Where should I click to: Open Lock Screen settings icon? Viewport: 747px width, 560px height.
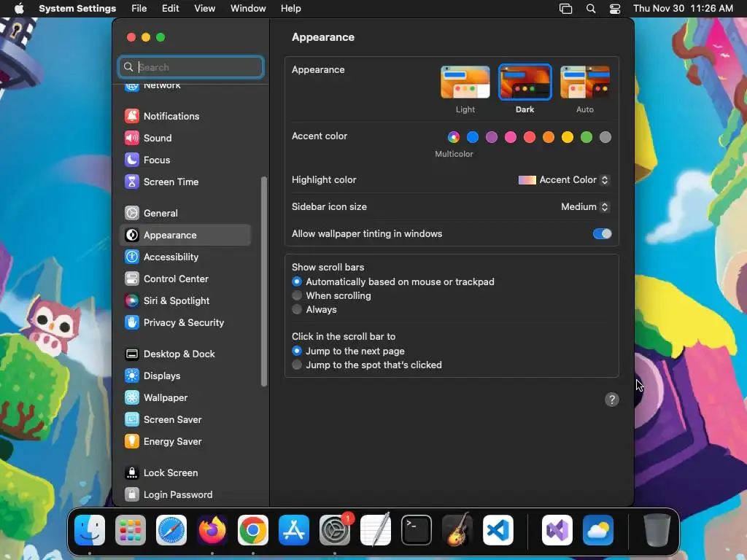(132, 472)
